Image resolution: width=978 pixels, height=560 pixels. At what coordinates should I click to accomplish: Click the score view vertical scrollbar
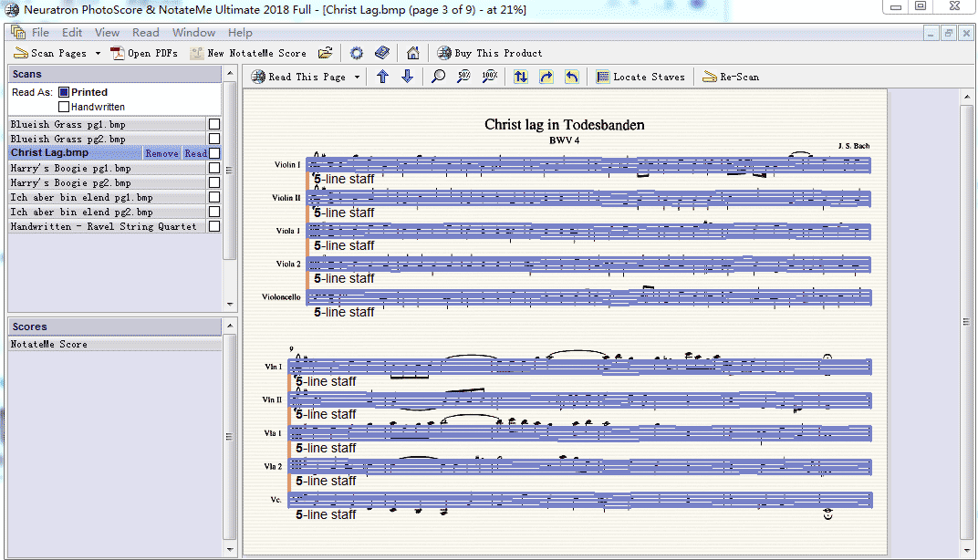point(966,321)
